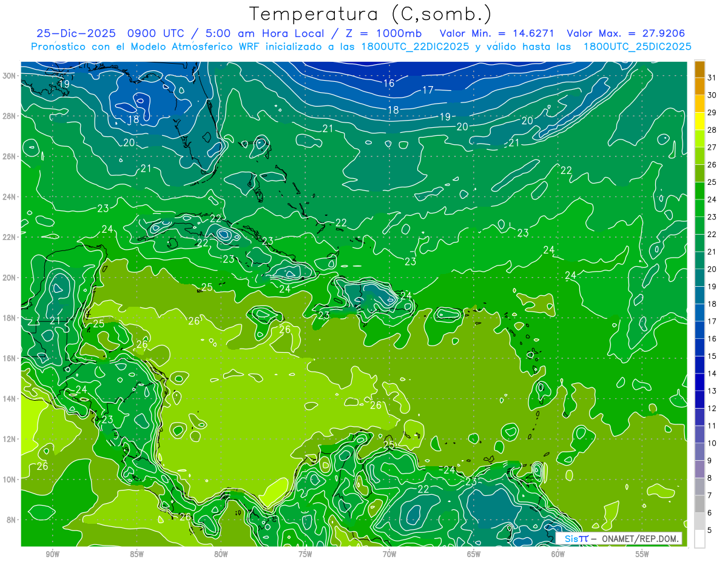Click the "75W" longitude axis label
Screen dimensions: 728x562
point(305,554)
